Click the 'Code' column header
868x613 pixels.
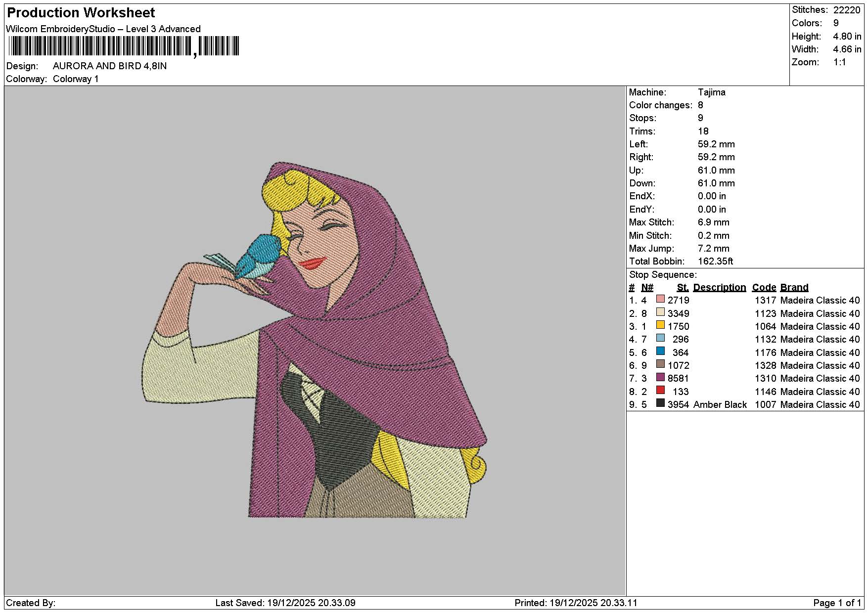(764, 288)
